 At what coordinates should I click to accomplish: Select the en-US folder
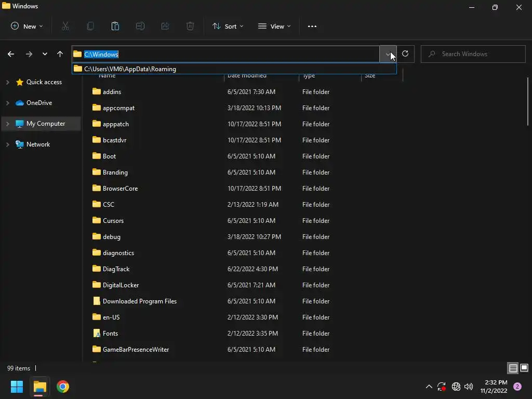(111, 317)
